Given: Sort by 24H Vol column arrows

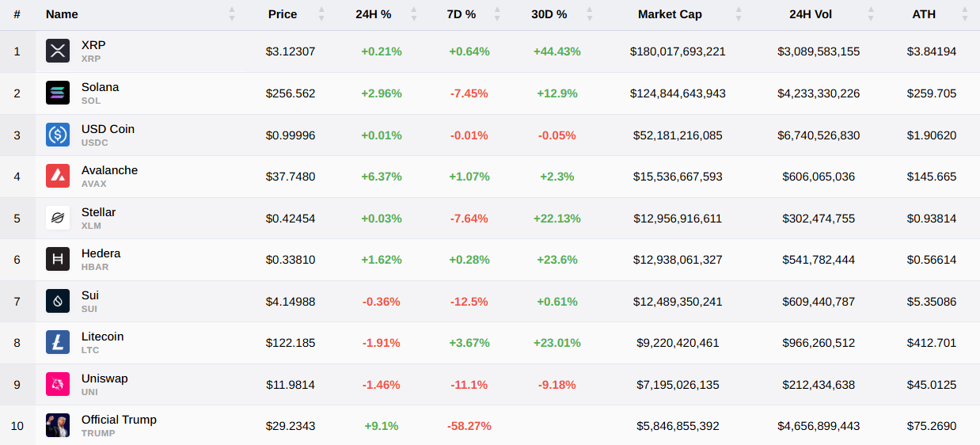Looking at the screenshot, I should point(871,14).
